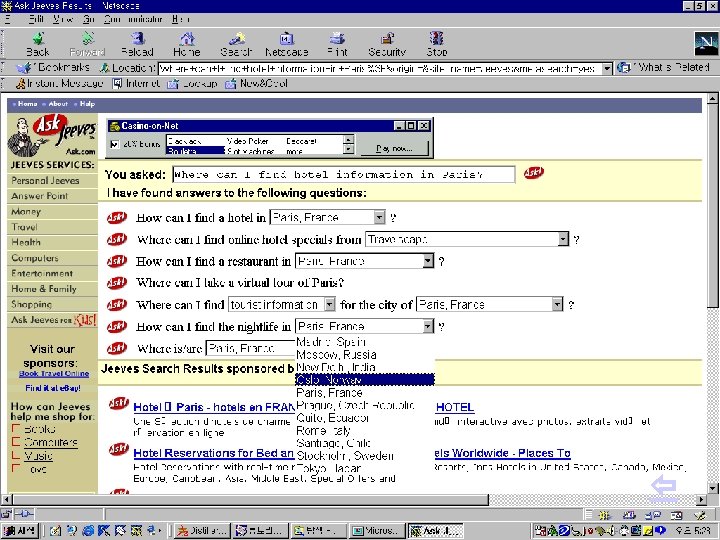Stop loading with the Stop icon
This screenshot has width=720, height=540.
coord(437,45)
